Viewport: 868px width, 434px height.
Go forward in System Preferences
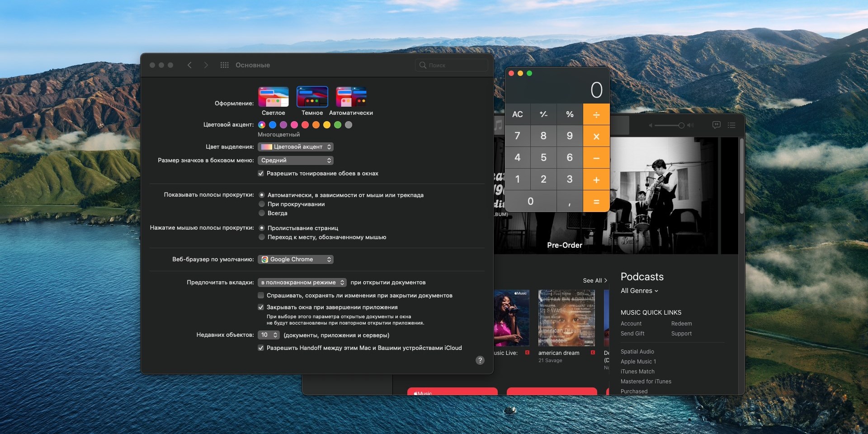coord(206,65)
